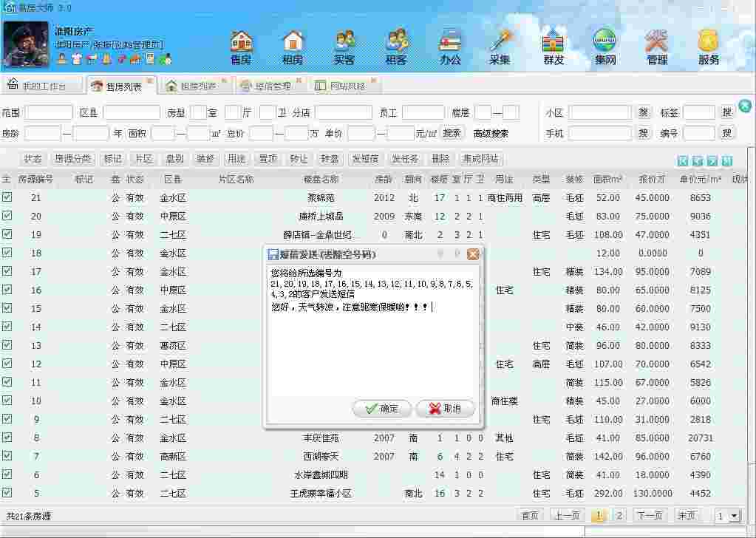The height and width of the screenshot is (538, 756).
Task: Confirm SMS sending with 确定 button
Action: tap(382, 409)
